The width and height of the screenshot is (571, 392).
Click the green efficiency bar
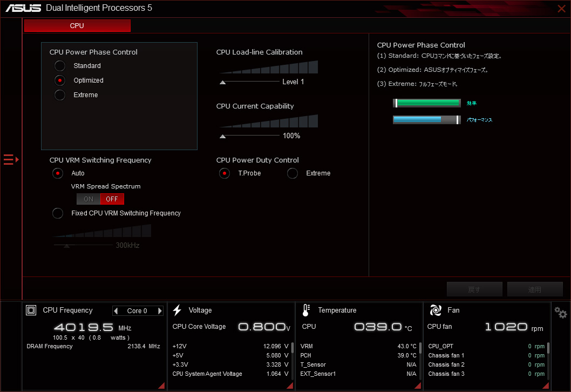click(x=427, y=103)
